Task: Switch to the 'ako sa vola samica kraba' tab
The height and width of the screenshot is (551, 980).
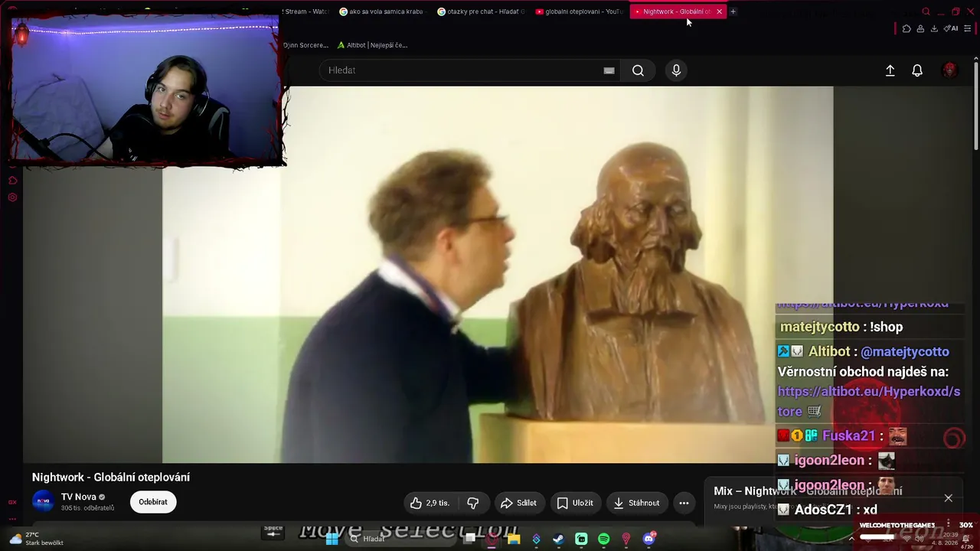Action: coord(381,11)
